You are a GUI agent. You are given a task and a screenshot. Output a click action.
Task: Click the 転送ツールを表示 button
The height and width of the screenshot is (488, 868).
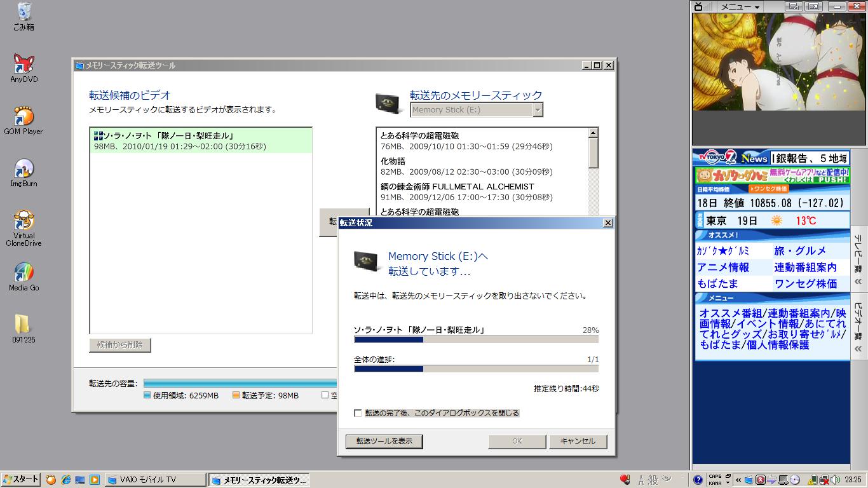[x=384, y=441]
